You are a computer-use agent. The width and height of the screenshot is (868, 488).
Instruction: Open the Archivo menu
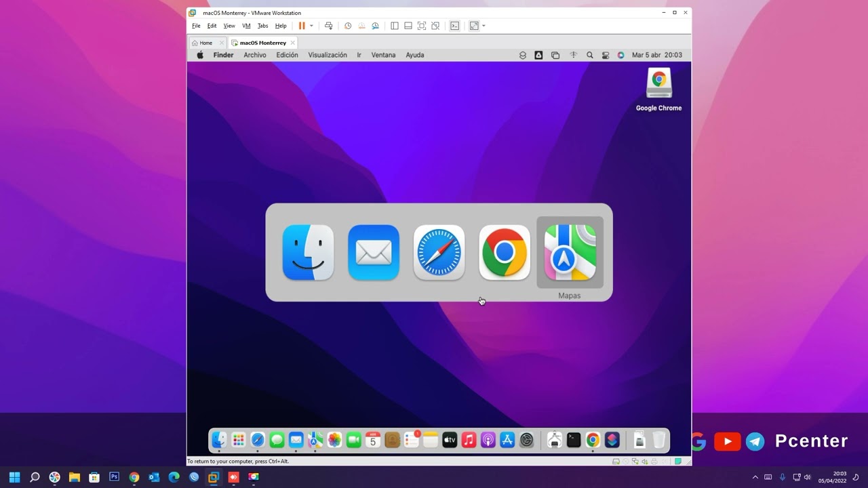pyautogui.click(x=255, y=55)
